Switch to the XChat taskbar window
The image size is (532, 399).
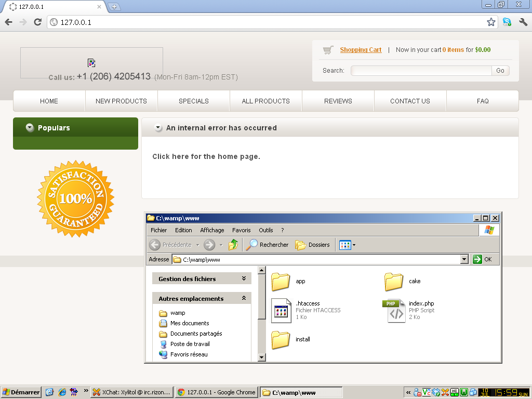(x=132, y=392)
